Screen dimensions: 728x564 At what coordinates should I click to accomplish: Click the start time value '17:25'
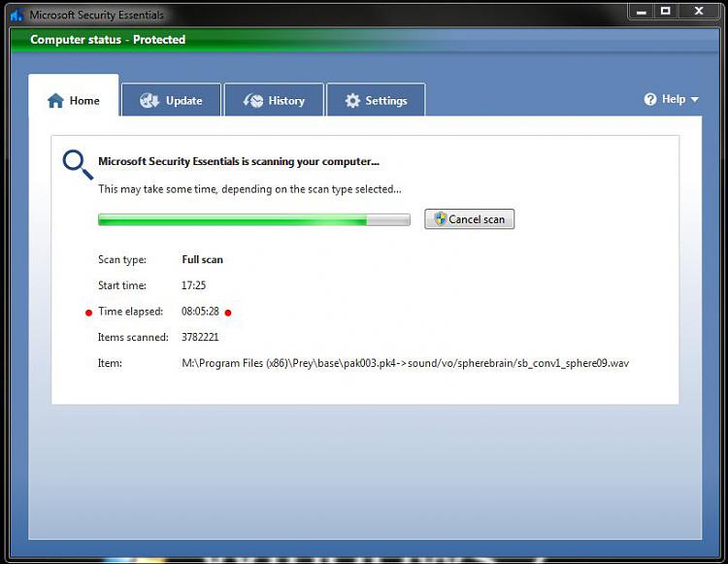(193, 285)
